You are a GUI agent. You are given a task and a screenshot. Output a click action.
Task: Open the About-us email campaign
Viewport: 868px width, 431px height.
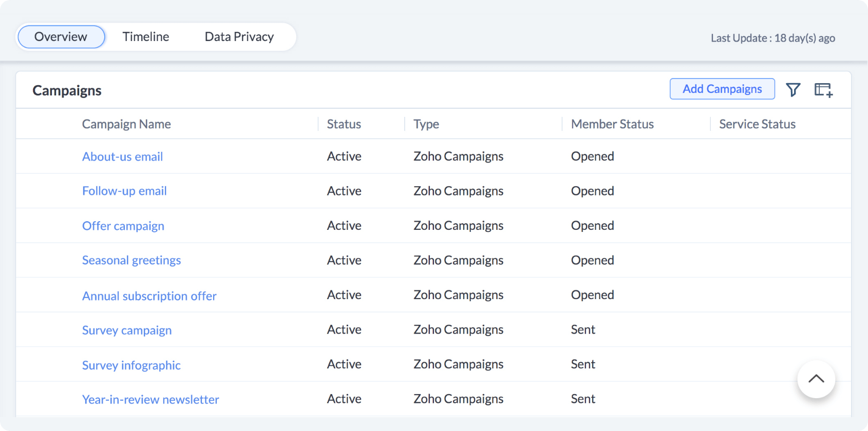pyautogui.click(x=122, y=156)
